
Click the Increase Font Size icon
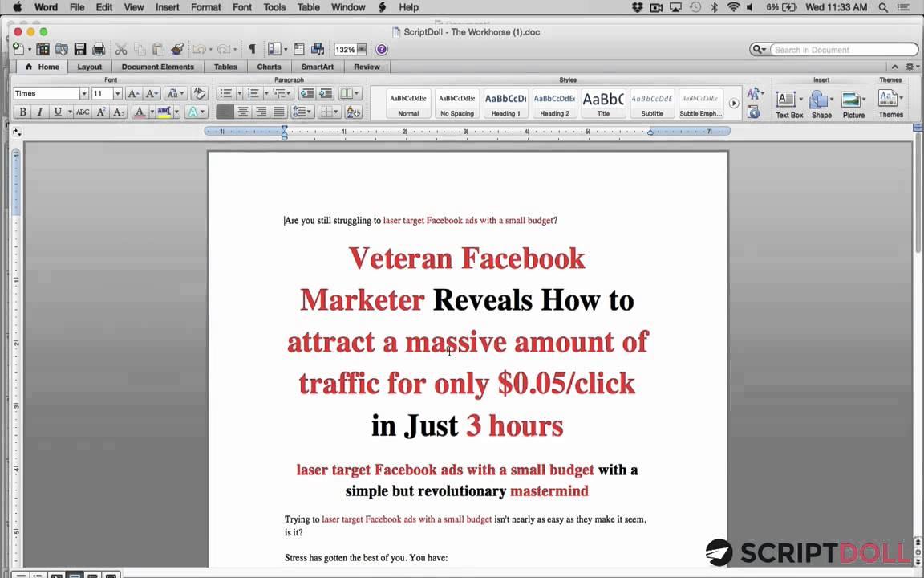133,93
